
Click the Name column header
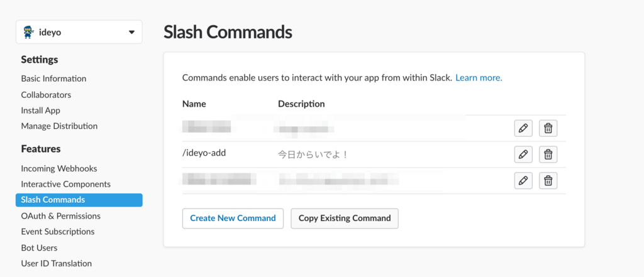[x=194, y=104]
